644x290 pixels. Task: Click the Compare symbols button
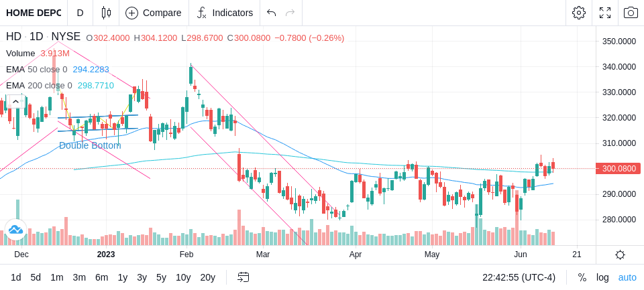pos(154,13)
